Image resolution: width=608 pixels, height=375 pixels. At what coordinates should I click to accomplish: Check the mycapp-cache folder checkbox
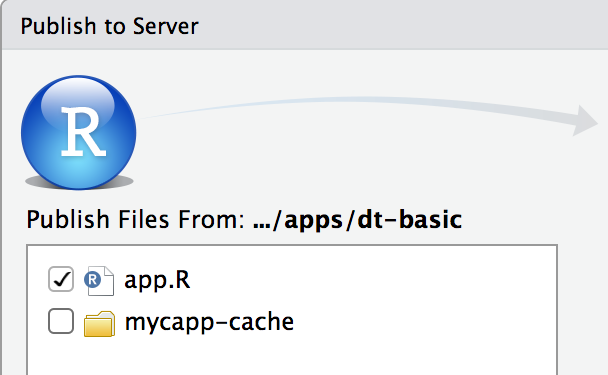click(61, 321)
